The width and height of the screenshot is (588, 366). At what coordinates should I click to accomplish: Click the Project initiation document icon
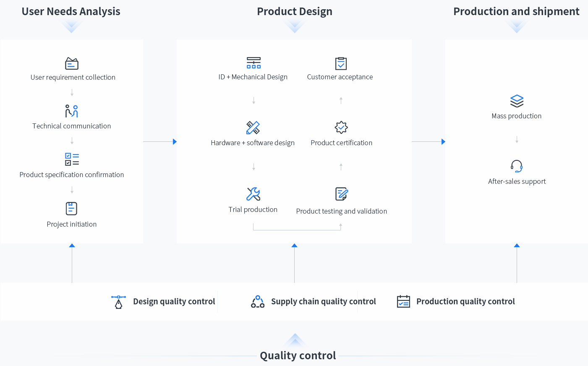[72, 209]
